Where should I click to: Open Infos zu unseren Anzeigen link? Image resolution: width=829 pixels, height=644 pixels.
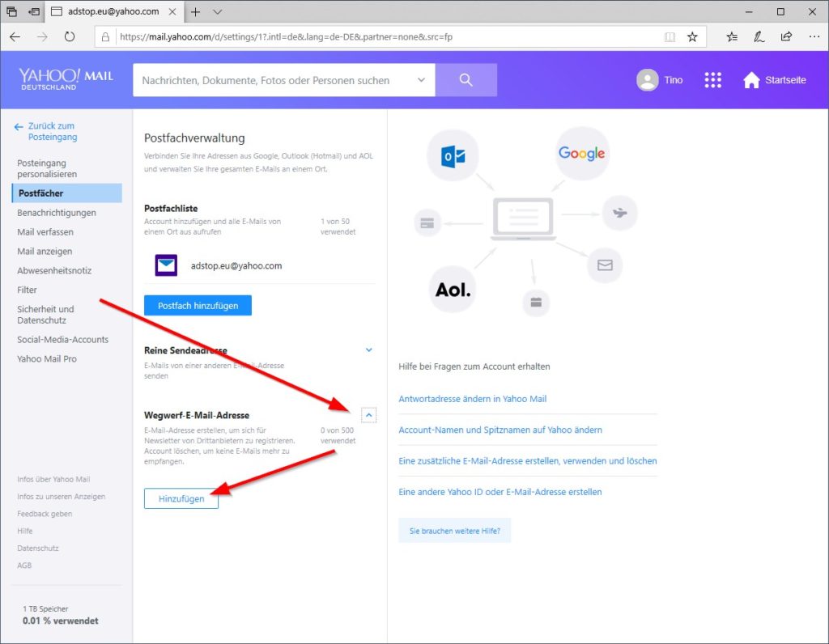(x=62, y=497)
